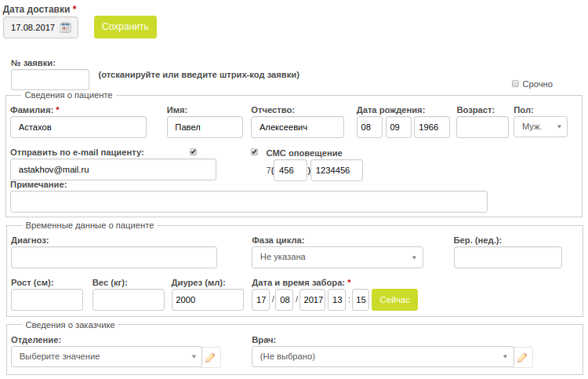
Task: Focus the № заявки barcode field
Action: pos(50,79)
